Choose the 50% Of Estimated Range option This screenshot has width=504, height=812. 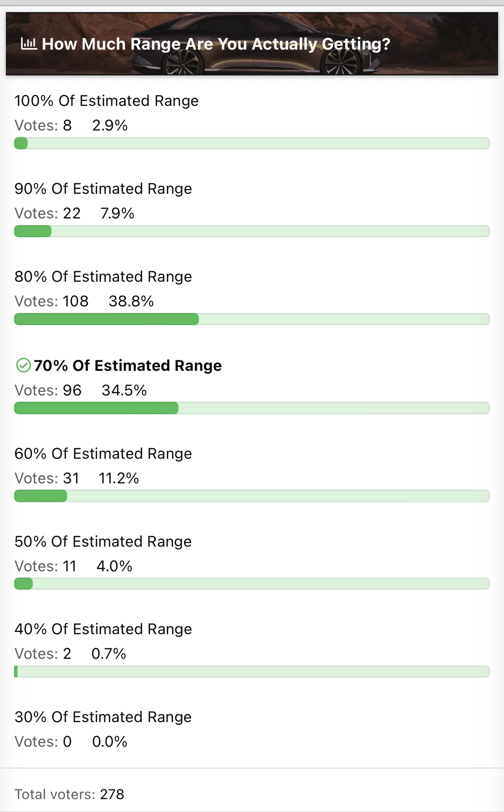(103, 542)
